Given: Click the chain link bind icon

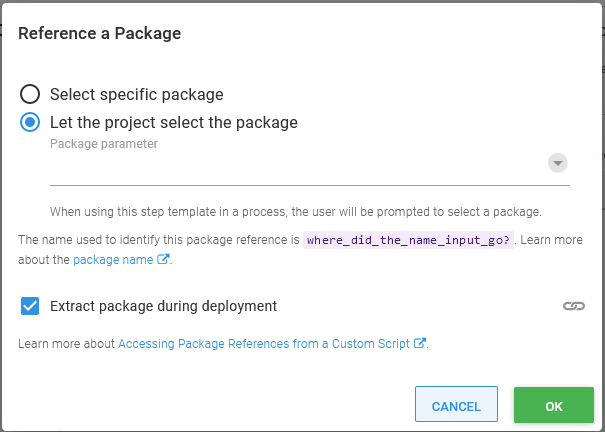Looking at the screenshot, I should (574, 306).
